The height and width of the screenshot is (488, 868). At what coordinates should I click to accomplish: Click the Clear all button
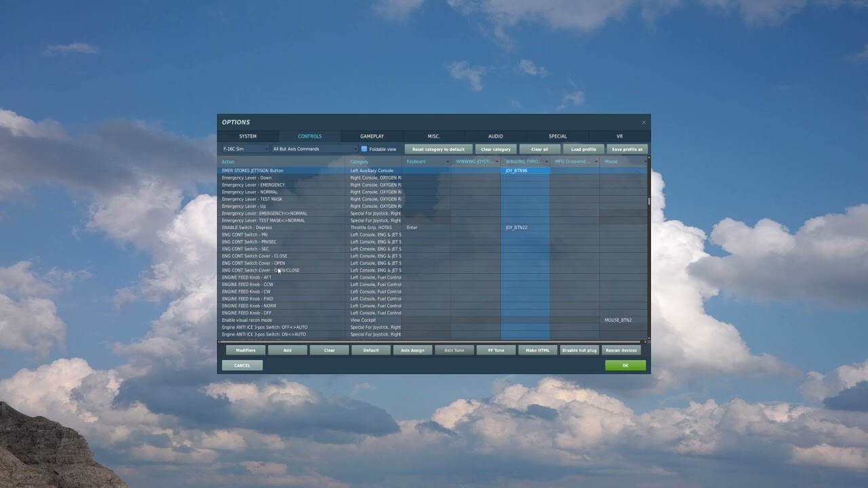point(540,149)
